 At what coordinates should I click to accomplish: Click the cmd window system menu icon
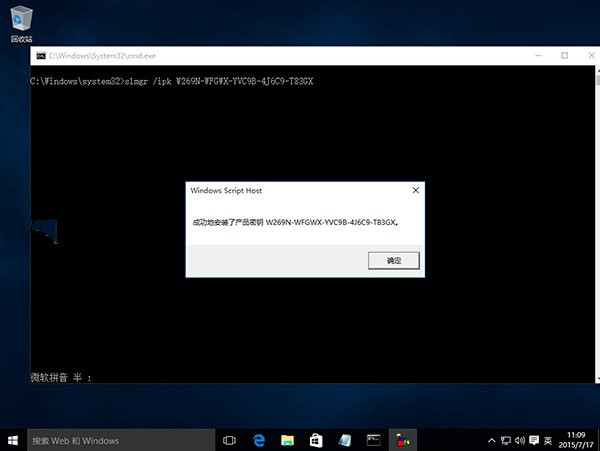pyautogui.click(x=41, y=56)
